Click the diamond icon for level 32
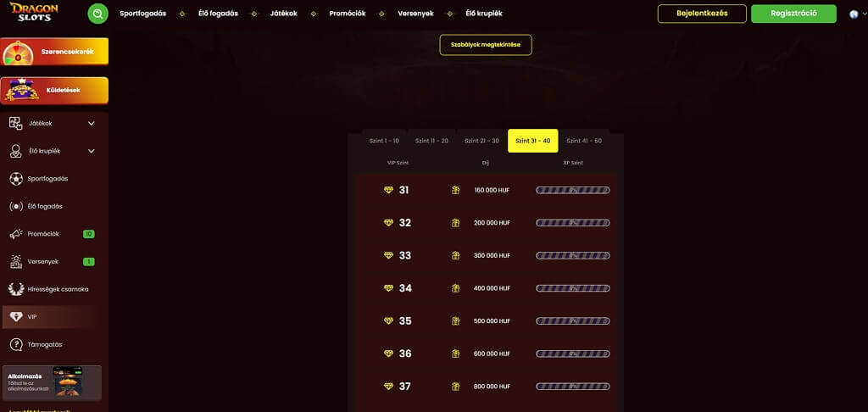 (388, 223)
